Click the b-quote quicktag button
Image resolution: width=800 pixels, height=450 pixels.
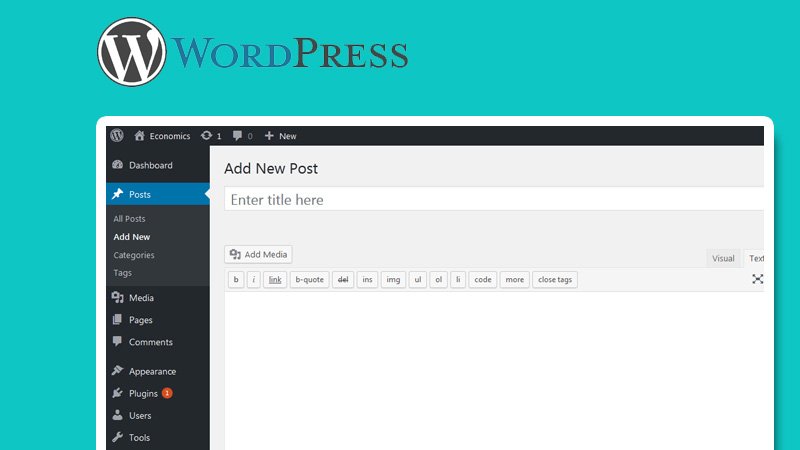pos(310,280)
